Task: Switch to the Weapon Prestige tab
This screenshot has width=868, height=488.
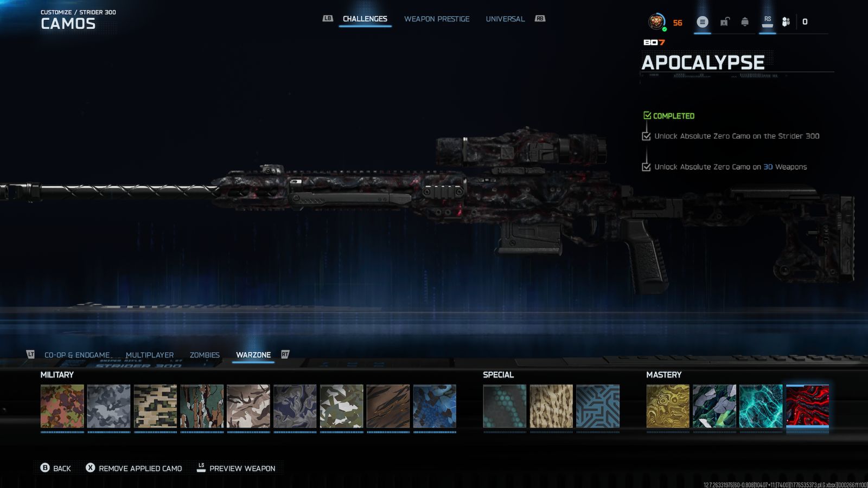Action: [437, 19]
